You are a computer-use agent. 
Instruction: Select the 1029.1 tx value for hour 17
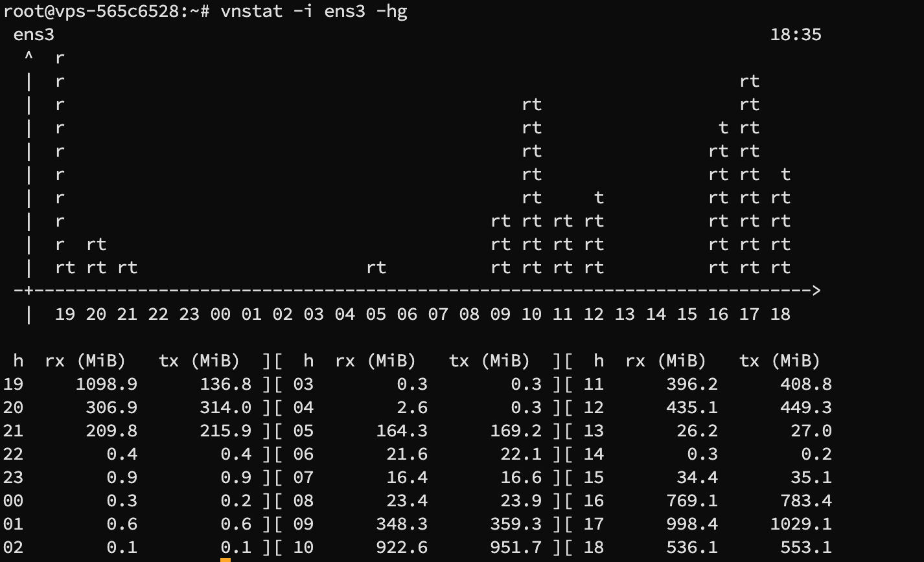(x=801, y=524)
